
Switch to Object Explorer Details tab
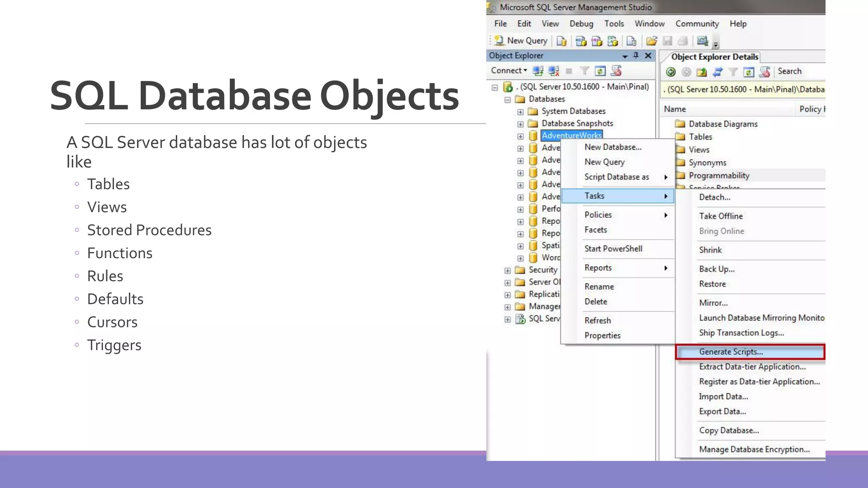pyautogui.click(x=715, y=57)
